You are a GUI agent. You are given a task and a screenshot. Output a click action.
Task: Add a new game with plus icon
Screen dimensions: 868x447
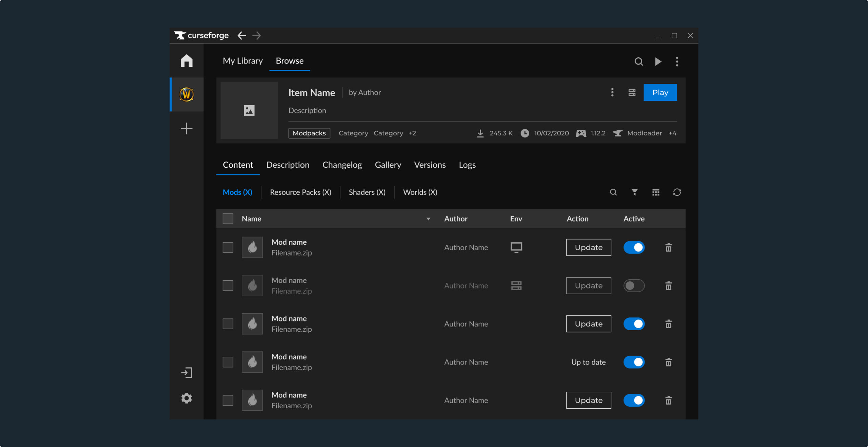pyautogui.click(x=186, y=129)
